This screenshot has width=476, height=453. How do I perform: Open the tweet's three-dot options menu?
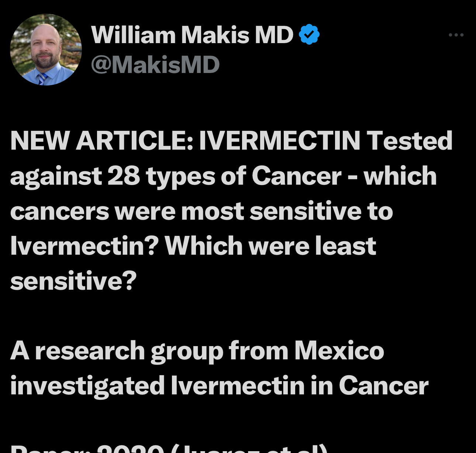click(456, 35)
